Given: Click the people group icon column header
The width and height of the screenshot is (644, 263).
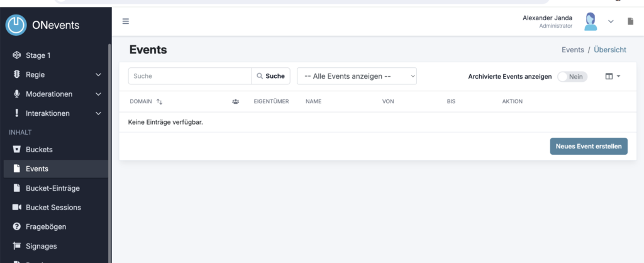Looking at the screenshot, I should point(235,101).
